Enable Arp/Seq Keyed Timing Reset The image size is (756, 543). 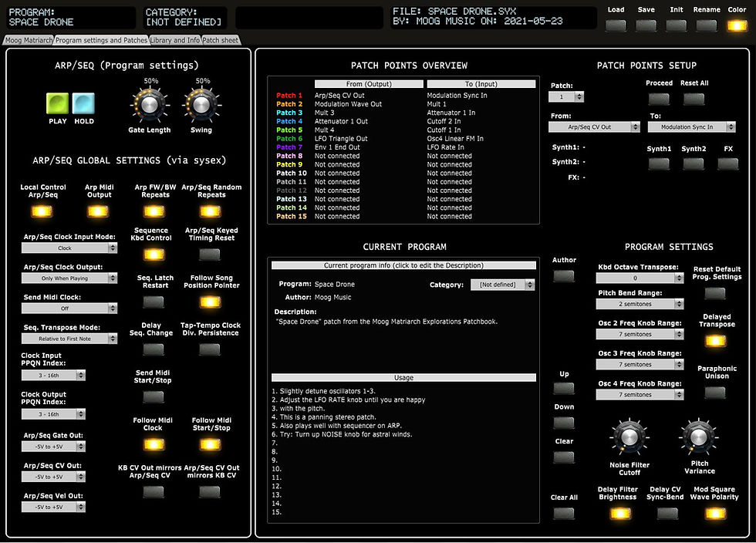(210, 254)
